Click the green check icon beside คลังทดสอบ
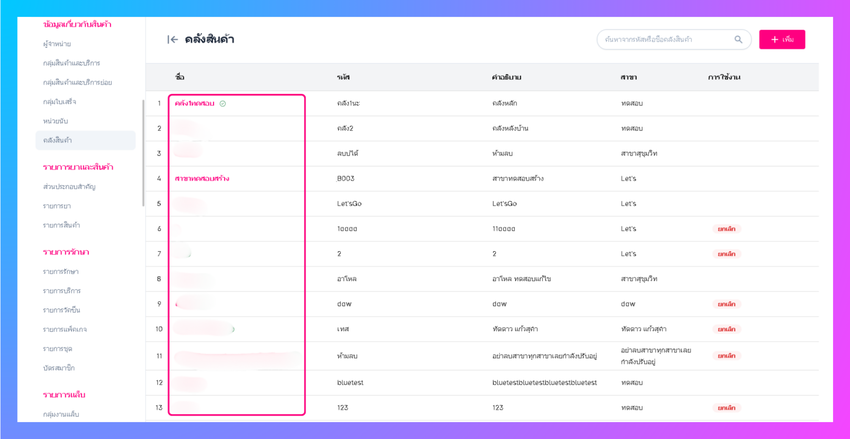This screenshot has width=850, height=439. click(223, 104)
